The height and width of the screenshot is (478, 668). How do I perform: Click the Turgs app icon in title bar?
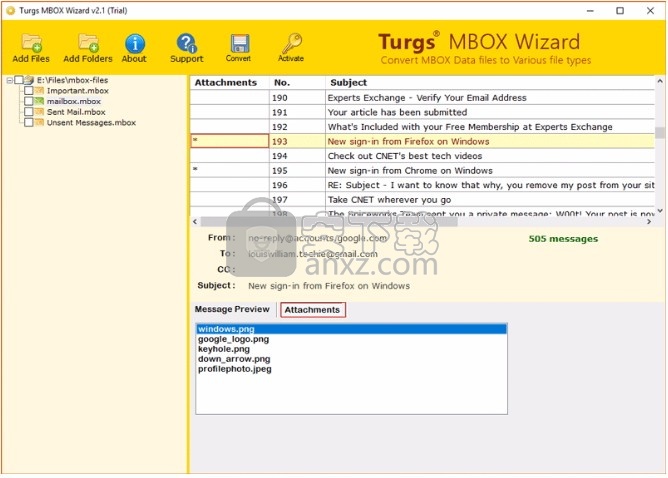tap(10, 11)
